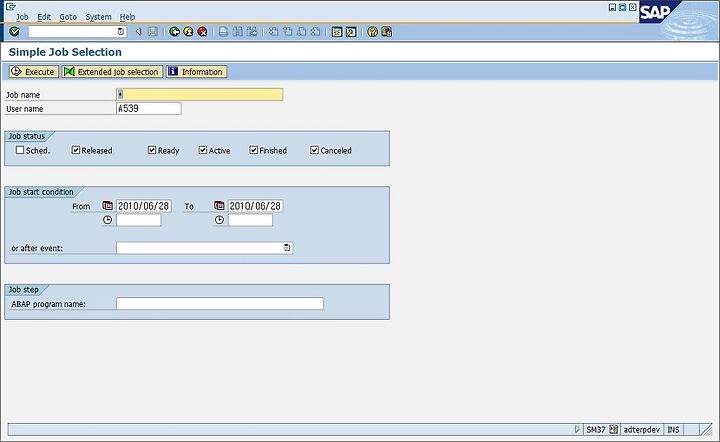Image resolution: width=720 pixels, height=442 pixels.
Task: Click the From time clock icon
Action: coord(107,220)
